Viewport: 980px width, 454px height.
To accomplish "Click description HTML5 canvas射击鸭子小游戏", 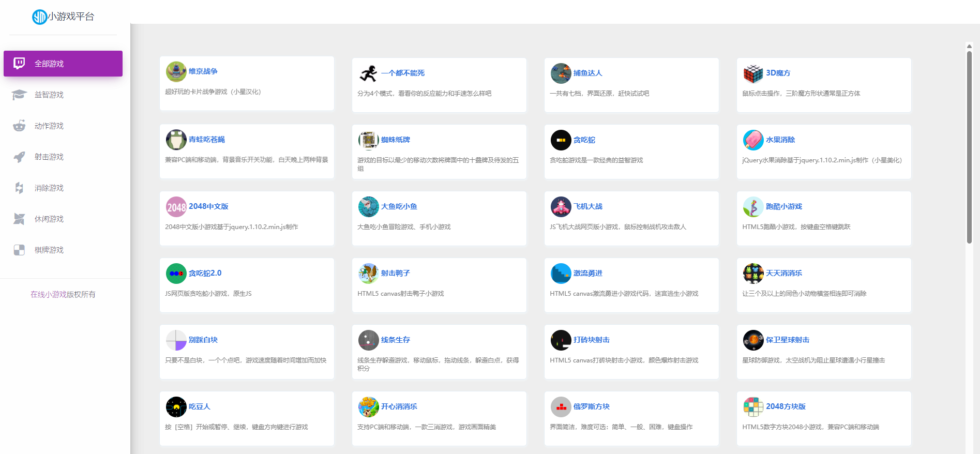I will click(401, 294).
